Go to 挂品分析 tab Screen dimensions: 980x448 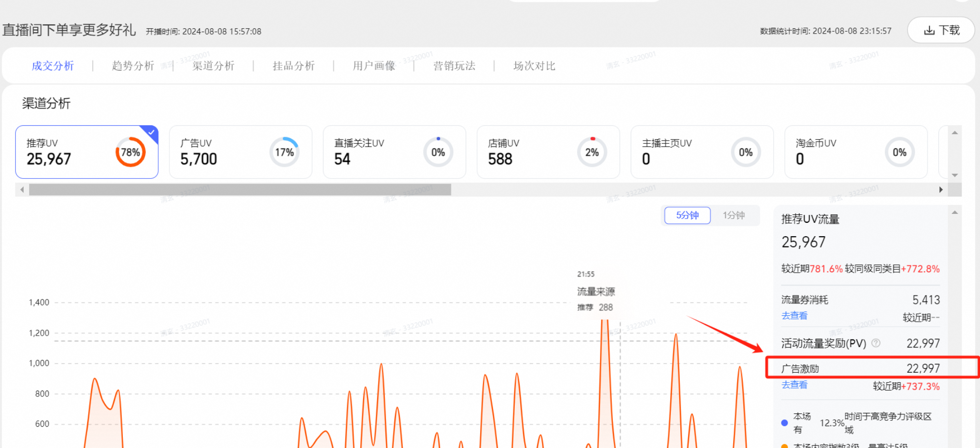(293, 66)
